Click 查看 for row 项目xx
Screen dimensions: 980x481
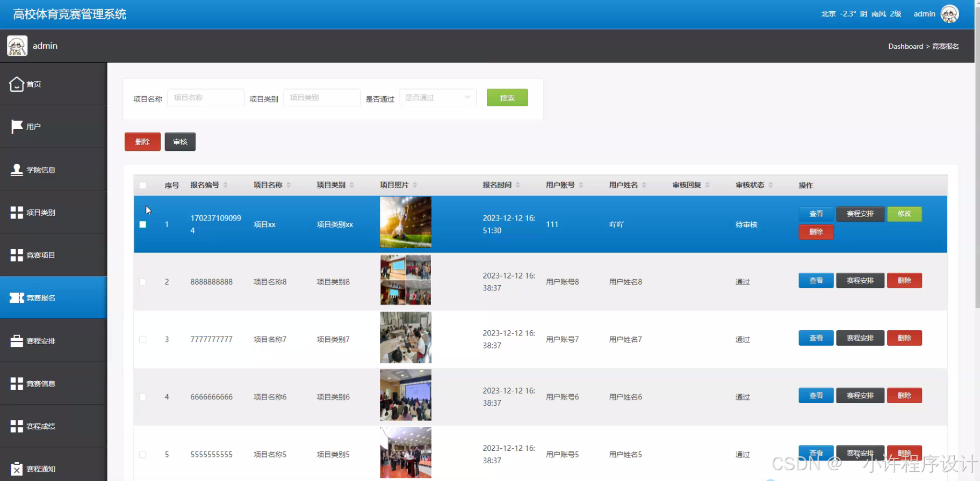click(816, 214)
